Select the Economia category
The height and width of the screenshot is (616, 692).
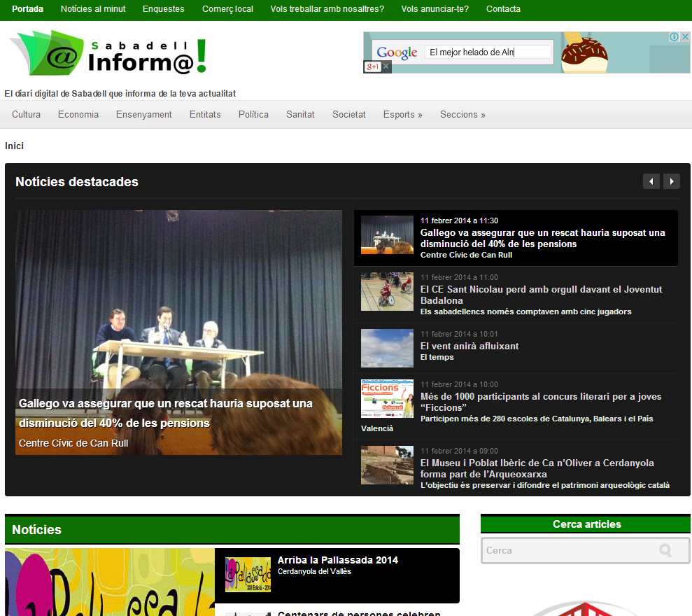coord(78,114)
